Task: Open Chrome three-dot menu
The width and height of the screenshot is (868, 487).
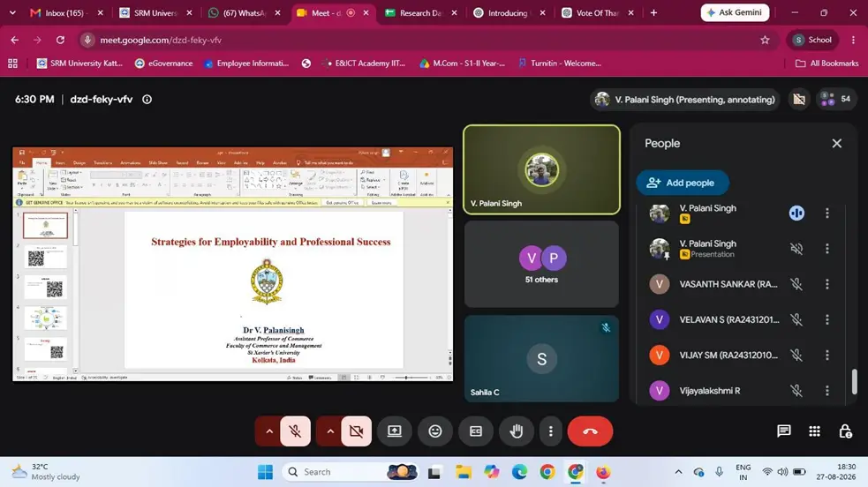Action: 853,40
